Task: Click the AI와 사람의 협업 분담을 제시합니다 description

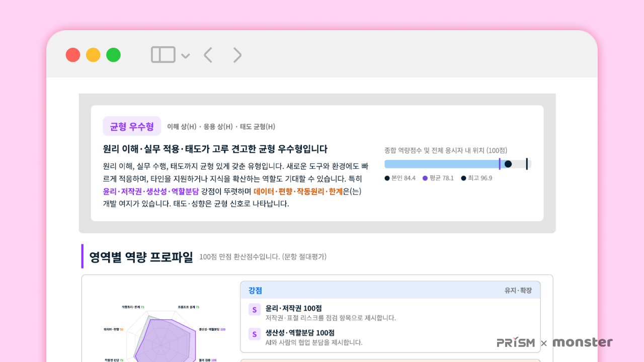Action: pos(314,342)
